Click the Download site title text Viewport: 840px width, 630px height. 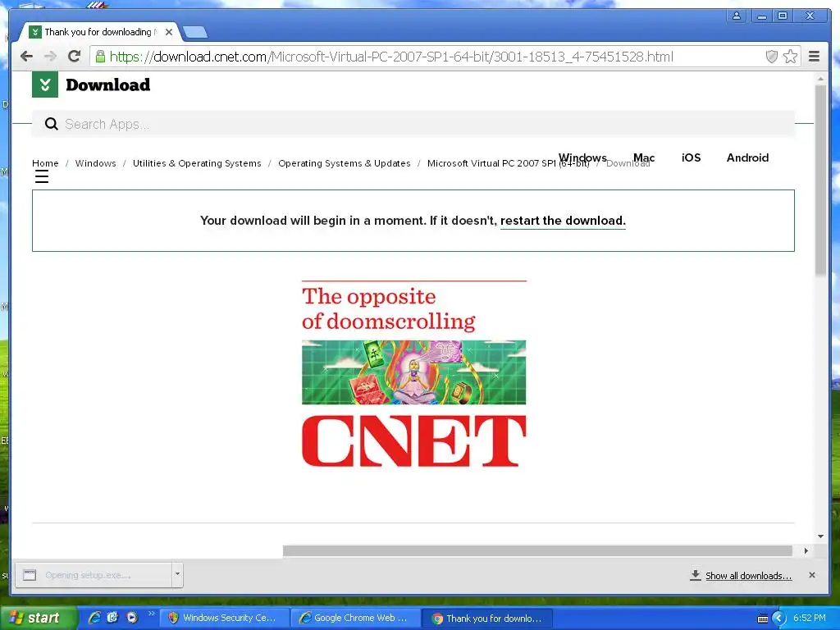tap(107, 84)
